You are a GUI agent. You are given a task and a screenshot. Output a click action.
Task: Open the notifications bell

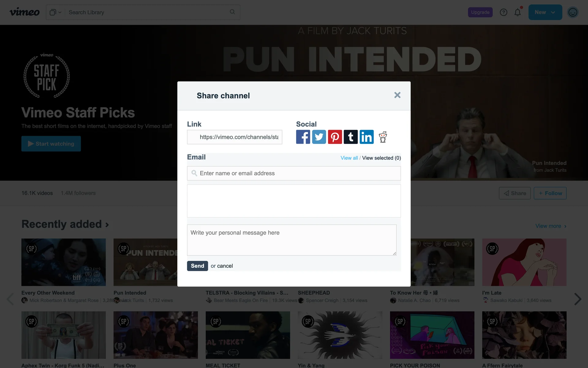[518, 12]
